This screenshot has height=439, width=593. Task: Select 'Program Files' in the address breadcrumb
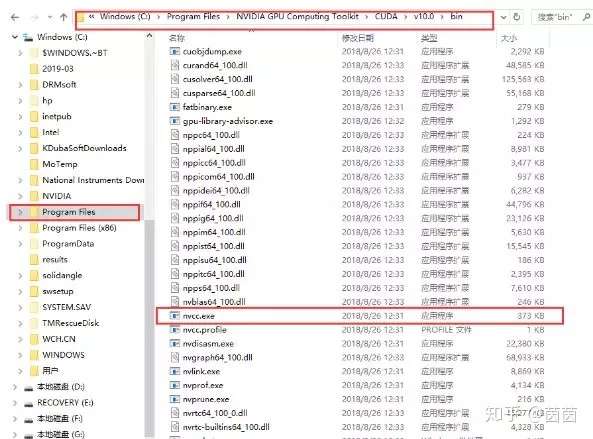(x=193, y=17)
